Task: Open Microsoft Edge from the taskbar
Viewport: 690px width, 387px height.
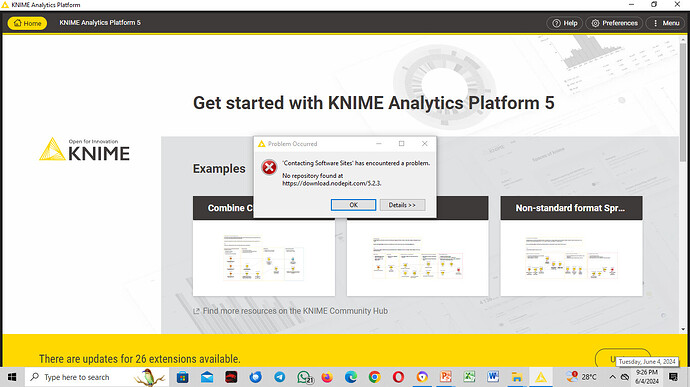Action: tap(351, 377)
